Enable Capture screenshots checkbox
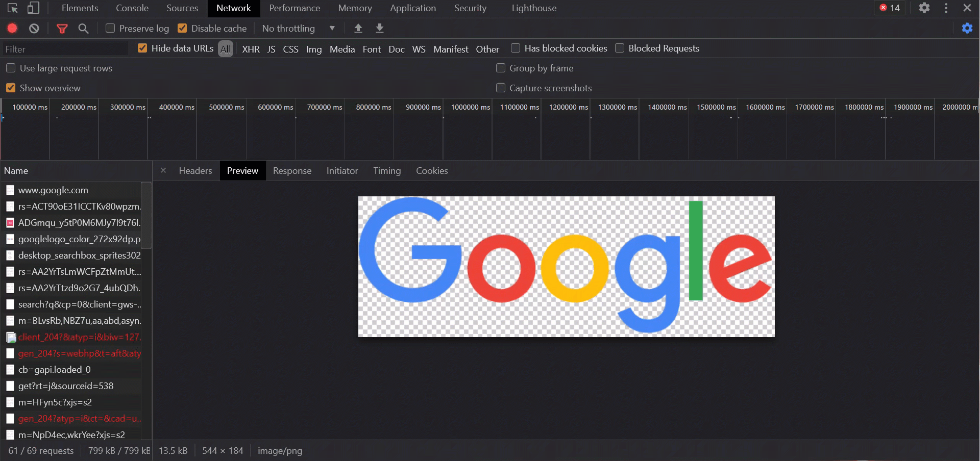 click(x=501, y=88)
